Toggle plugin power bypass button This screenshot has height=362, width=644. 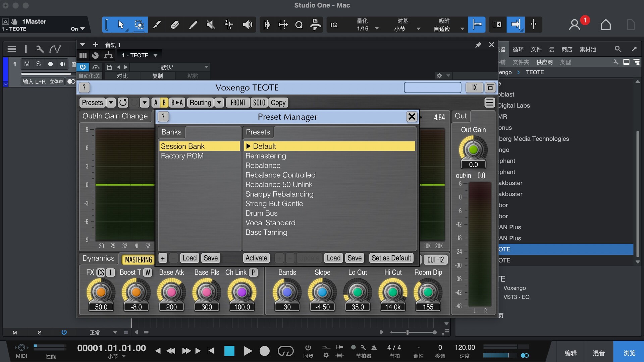83,67
